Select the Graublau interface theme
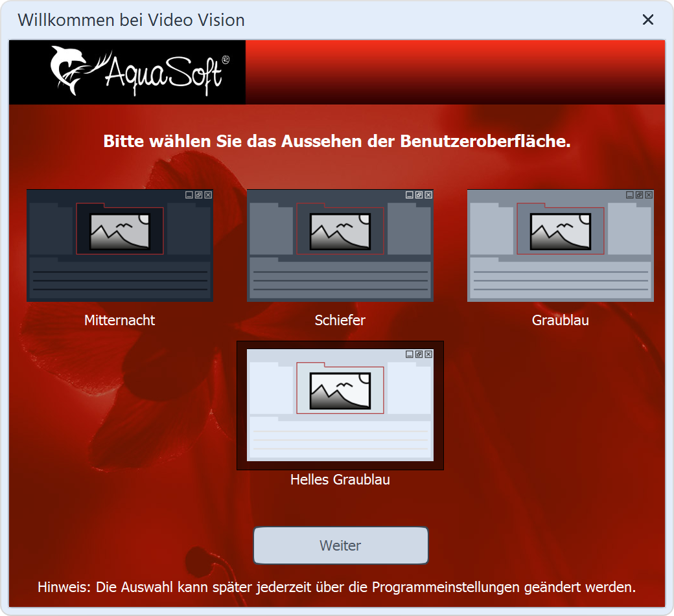 [x=560, y=245]
